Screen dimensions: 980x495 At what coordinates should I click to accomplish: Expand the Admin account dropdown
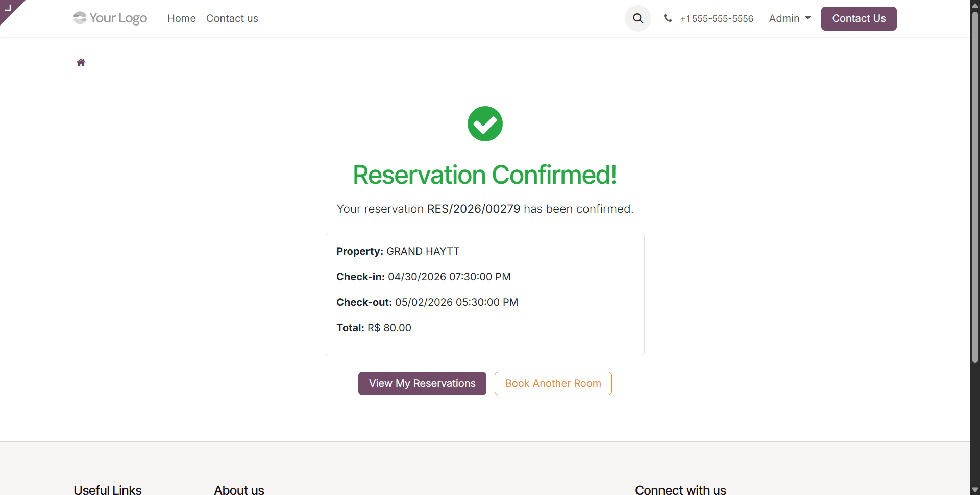789,18
